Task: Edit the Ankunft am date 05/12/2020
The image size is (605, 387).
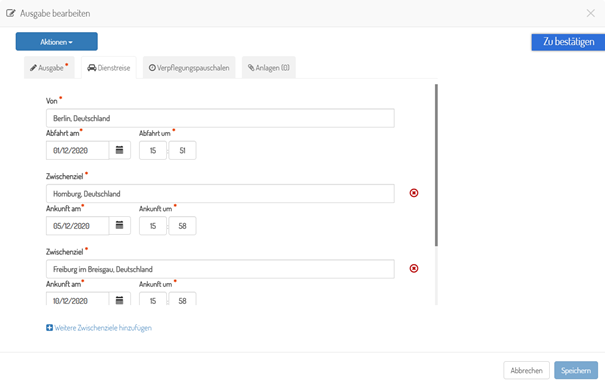Action: (78, 226)
